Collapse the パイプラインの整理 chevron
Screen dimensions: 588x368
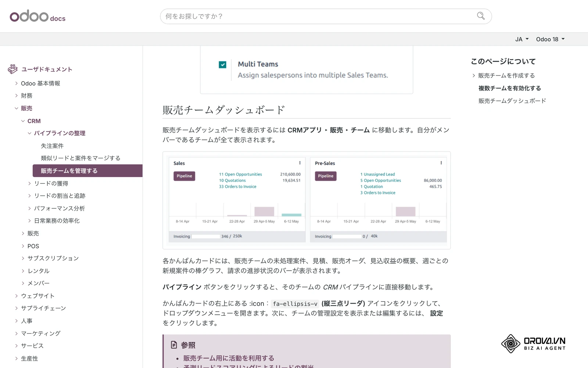tap(29, 133)
